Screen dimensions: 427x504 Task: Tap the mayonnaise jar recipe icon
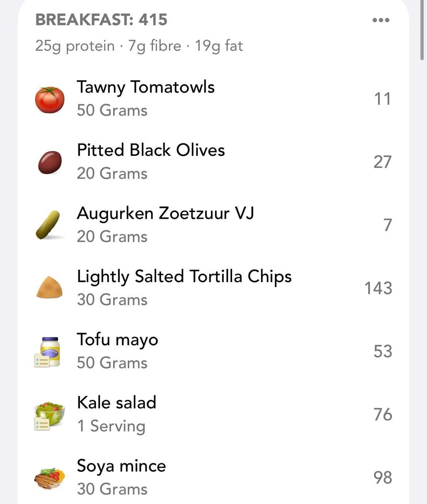click(x=47, y=352)
